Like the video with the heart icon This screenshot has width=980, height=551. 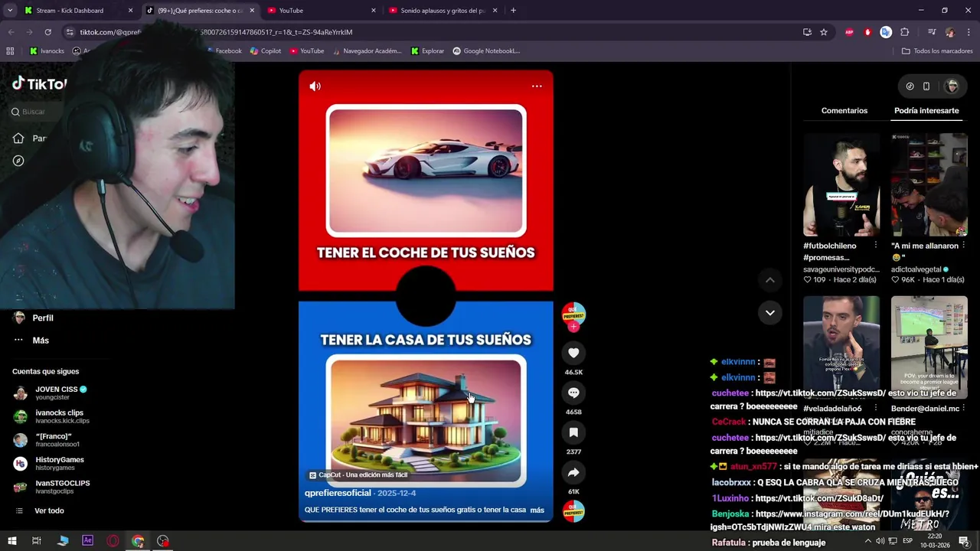tap(573, 353)
